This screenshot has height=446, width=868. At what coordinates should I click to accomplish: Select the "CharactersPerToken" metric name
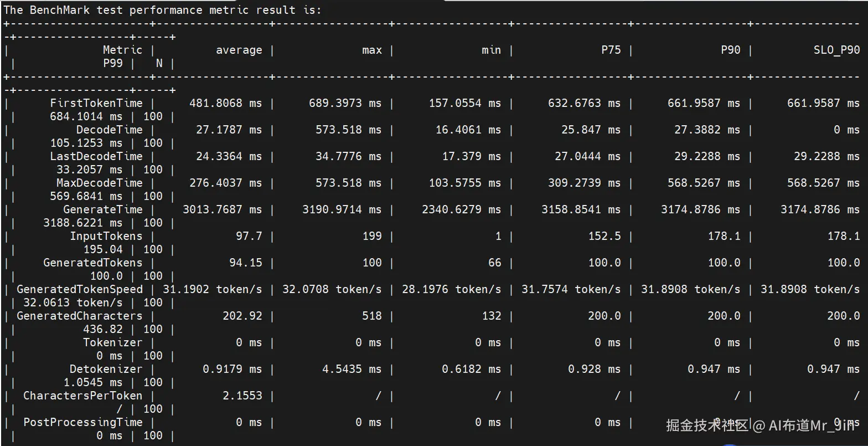[x=82, y=396]
